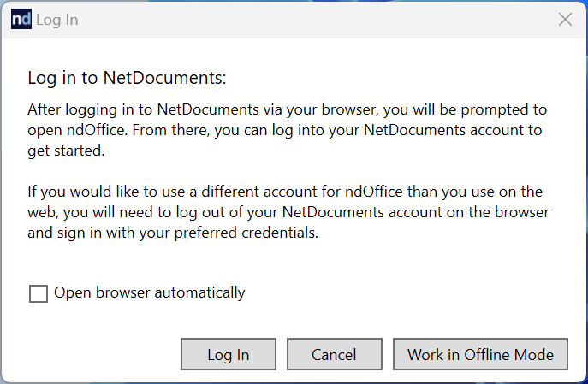This screenshot has height=384, width=588.
Task: Click empty title bar area beside Log In title
Action: click(315, 20)
